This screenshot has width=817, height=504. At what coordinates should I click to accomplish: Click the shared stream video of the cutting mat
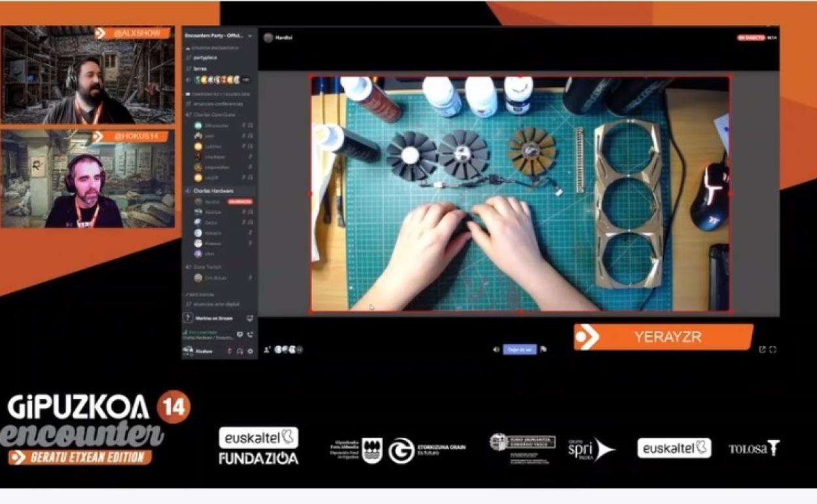pyautogui.click(x=520, y=194)
